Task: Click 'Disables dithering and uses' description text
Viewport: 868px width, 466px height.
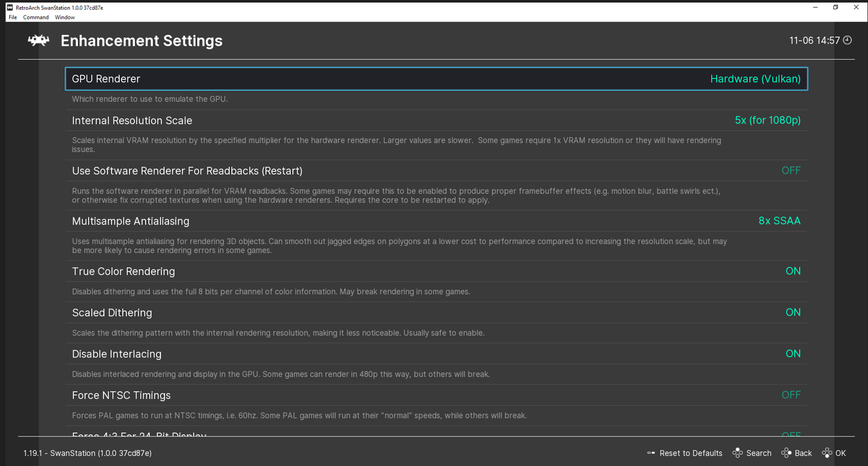Action: [271, 292]
